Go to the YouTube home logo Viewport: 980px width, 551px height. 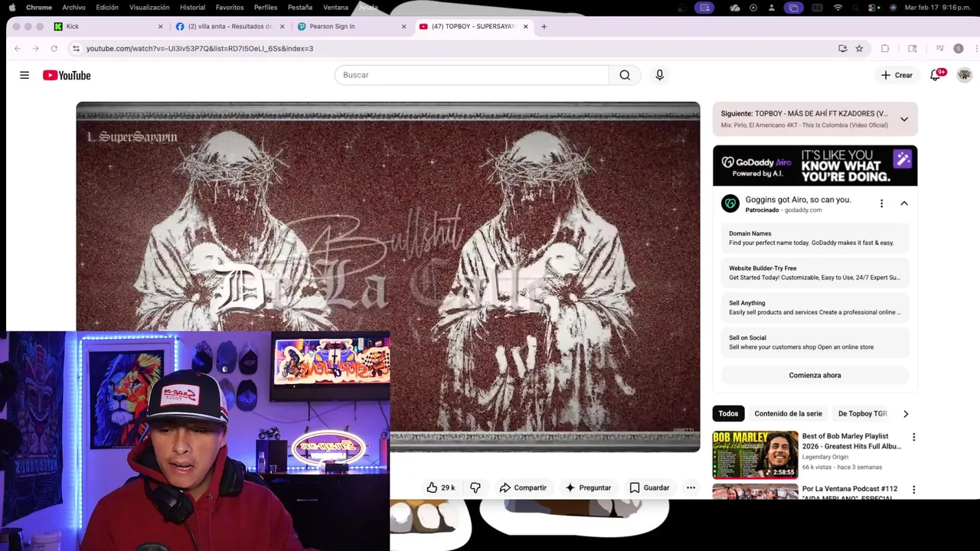click(67, 75)
